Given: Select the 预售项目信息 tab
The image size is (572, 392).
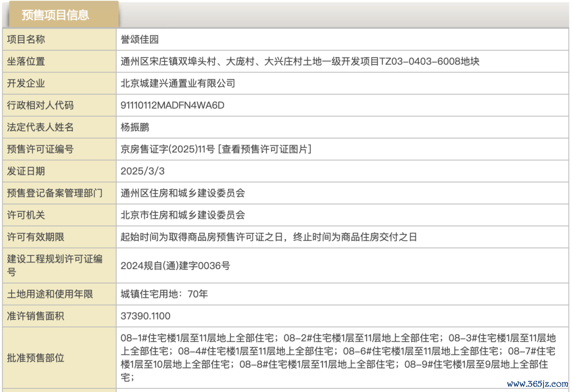Looking at the screenshot, I should [x=64, y=15].
